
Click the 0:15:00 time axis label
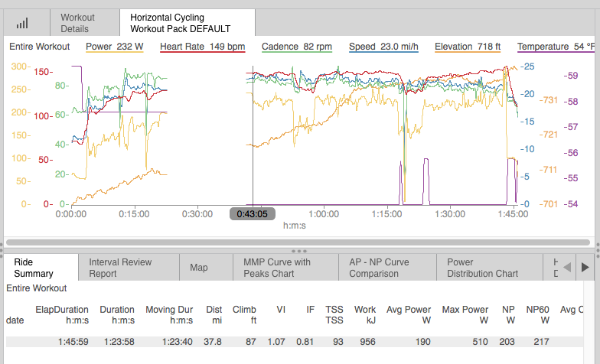coord(134,214)
